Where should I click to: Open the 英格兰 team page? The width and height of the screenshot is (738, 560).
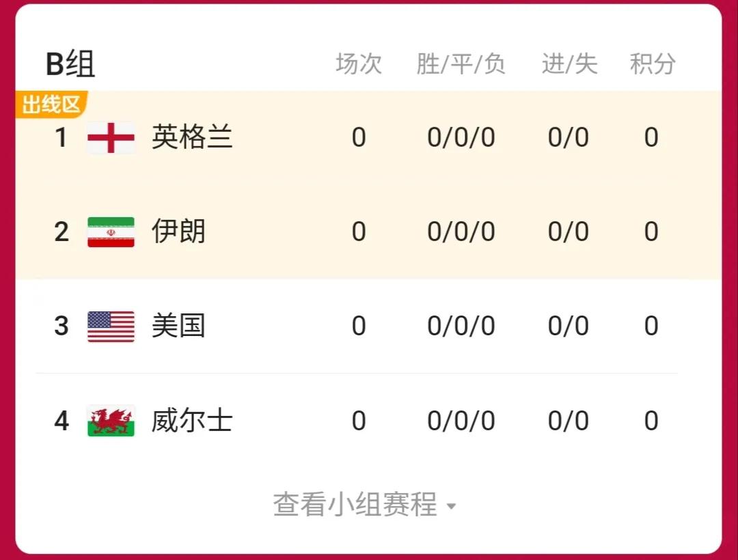191,137
